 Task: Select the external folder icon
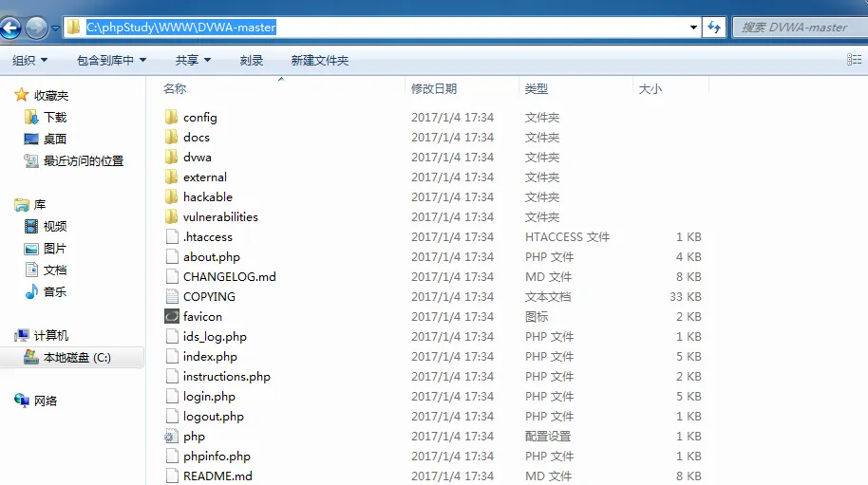point(172,177)
